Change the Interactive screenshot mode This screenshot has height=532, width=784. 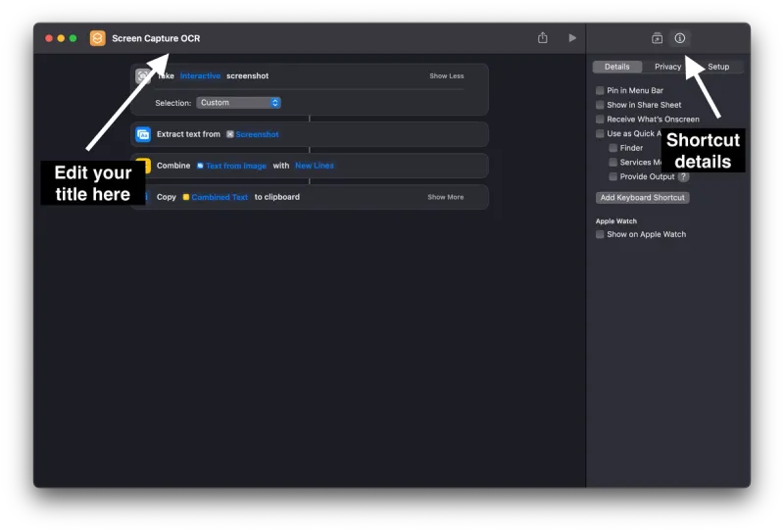point(200,76)
